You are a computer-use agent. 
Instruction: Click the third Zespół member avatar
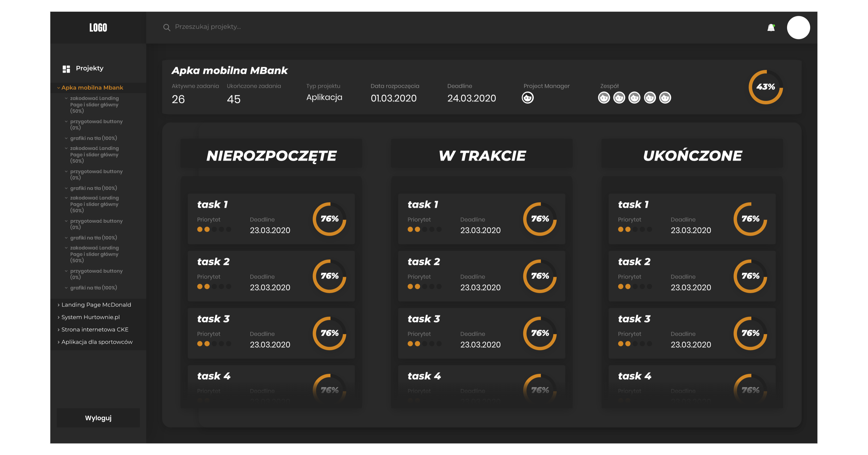coord(634,98)
